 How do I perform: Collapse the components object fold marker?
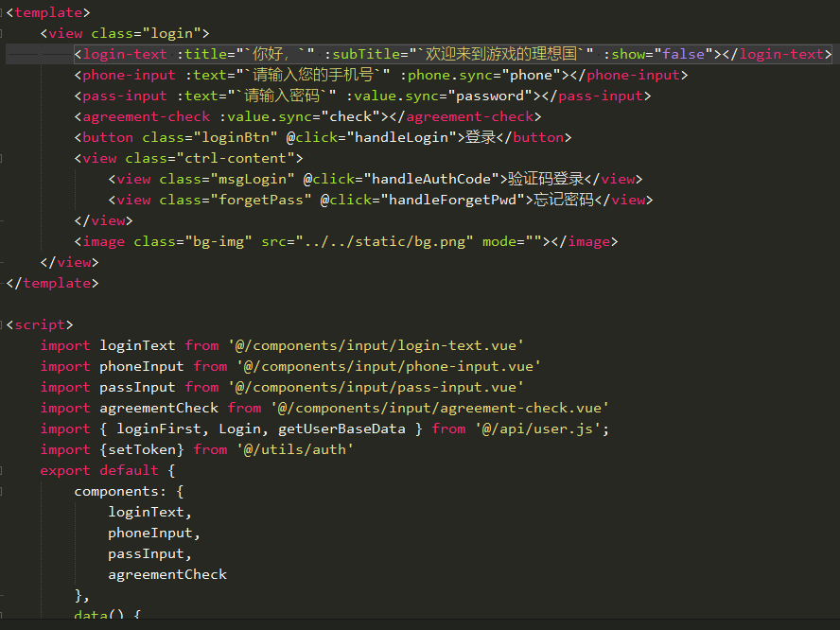pyautogui.click(x=3, y=492)
